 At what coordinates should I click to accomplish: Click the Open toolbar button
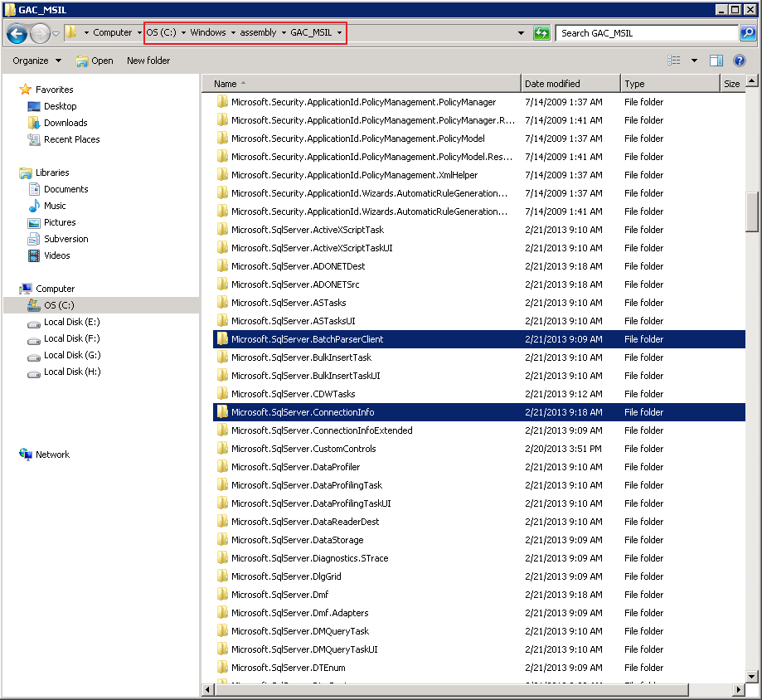pos(95,61)
